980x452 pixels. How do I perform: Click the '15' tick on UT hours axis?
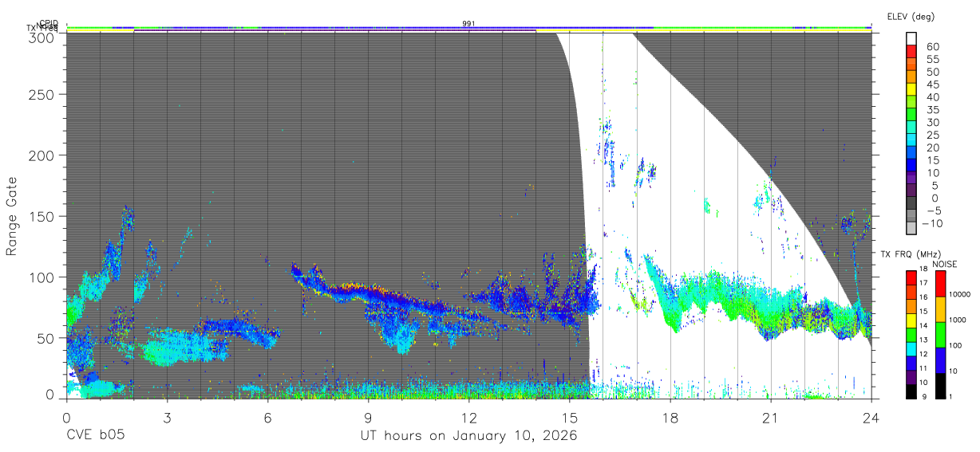click(569, 417)
